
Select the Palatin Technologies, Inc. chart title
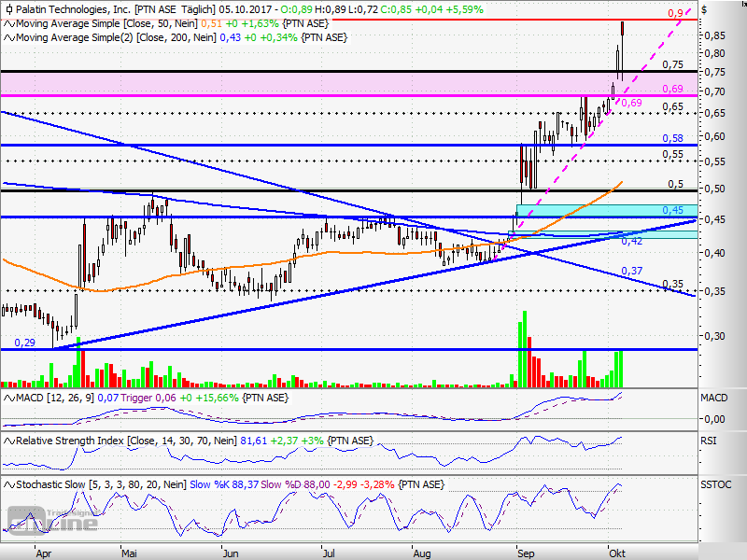coord(73,9)
